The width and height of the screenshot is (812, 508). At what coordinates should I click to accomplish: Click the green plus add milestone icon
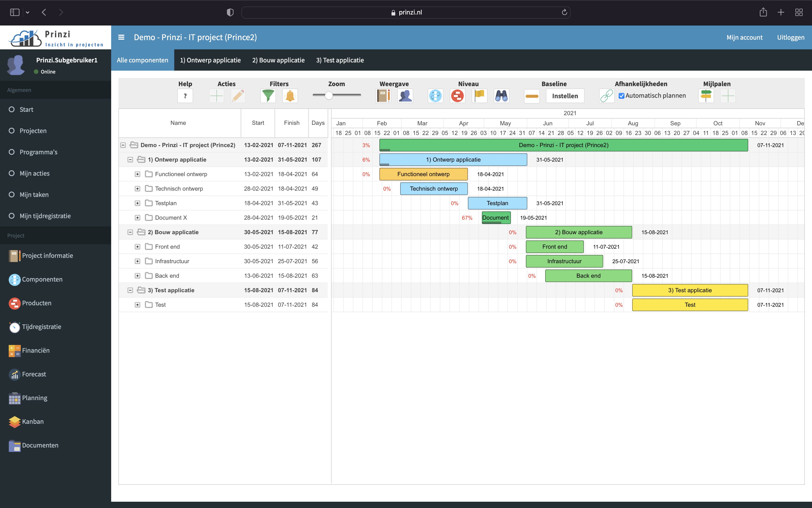728,96
